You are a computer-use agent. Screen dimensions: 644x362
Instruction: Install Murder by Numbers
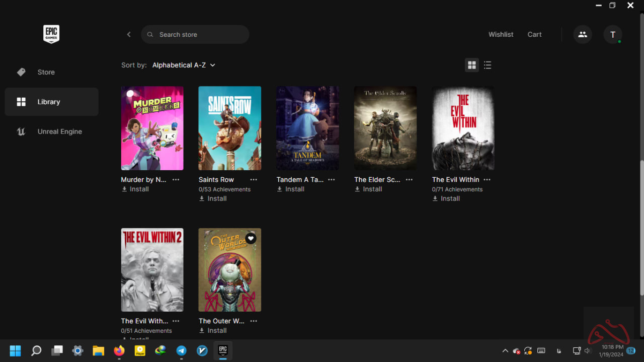135,189
